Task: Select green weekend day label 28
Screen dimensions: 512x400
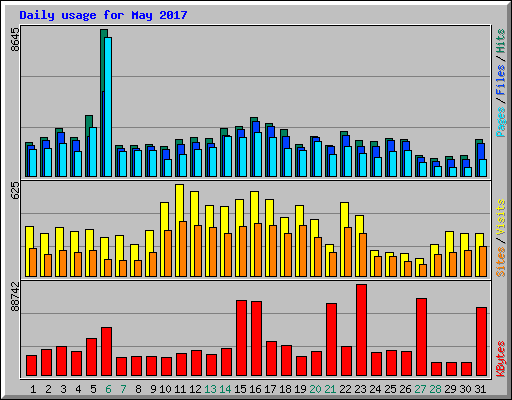Action: (435, 389)
